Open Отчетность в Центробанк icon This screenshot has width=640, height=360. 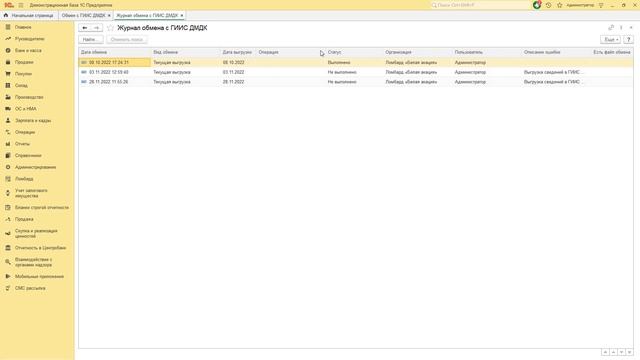point(8,248)
